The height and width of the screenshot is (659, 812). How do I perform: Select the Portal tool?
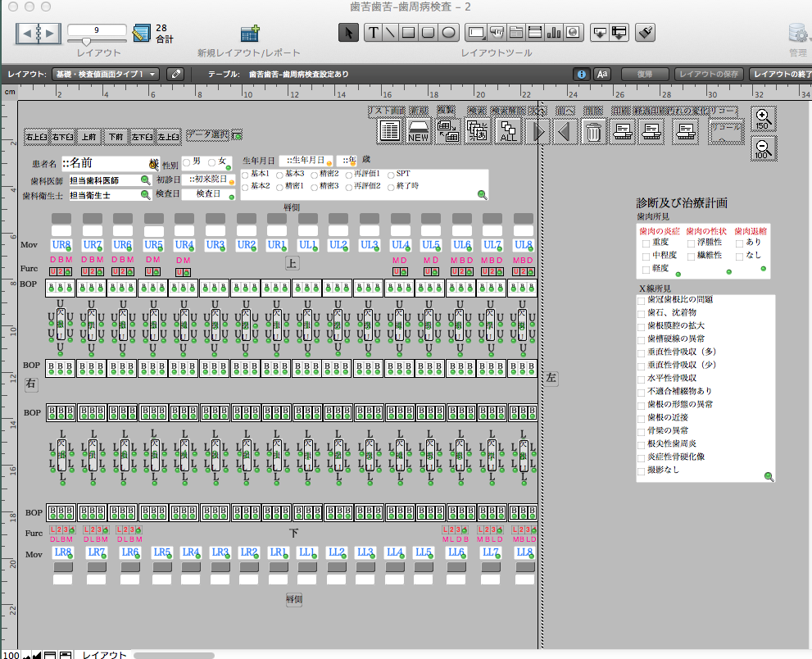[x=535, y=33]
